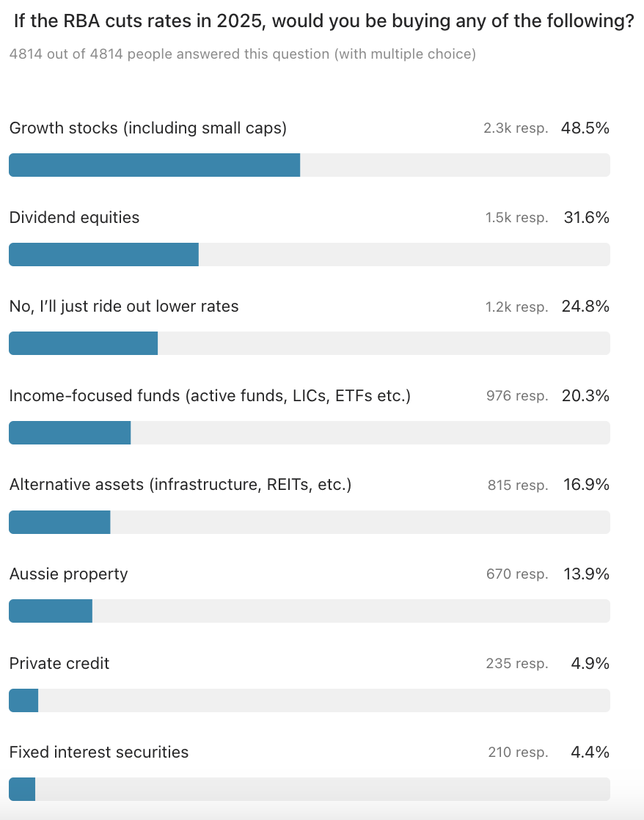Click the Aussie property 13.9% result bar
Screen dimensions: 644x820
click(x=51, y=611)
